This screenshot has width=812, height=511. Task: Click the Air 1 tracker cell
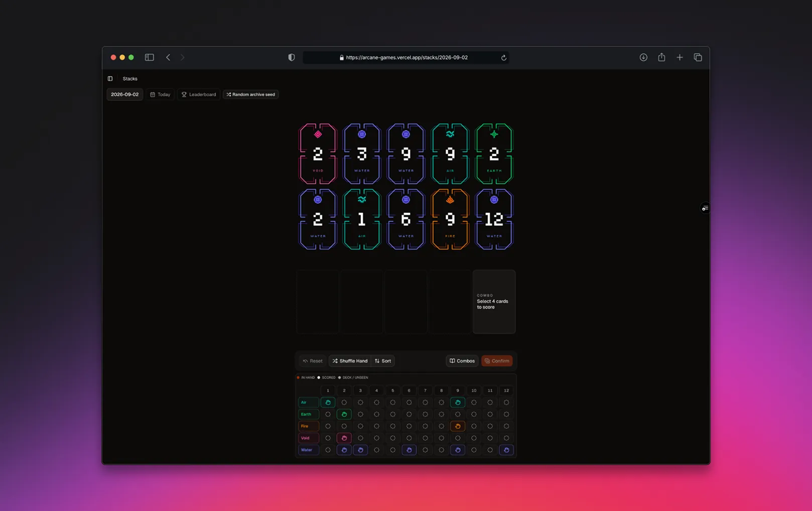coord(328,403)
